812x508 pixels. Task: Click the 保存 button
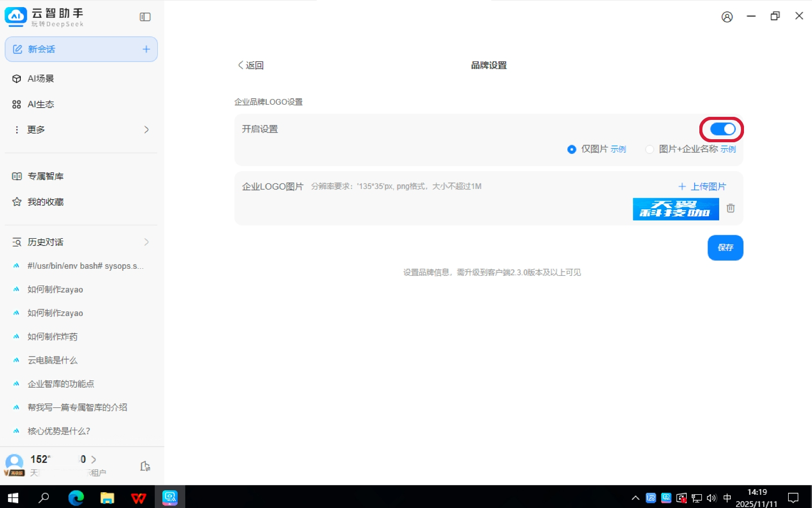[725, 247]
